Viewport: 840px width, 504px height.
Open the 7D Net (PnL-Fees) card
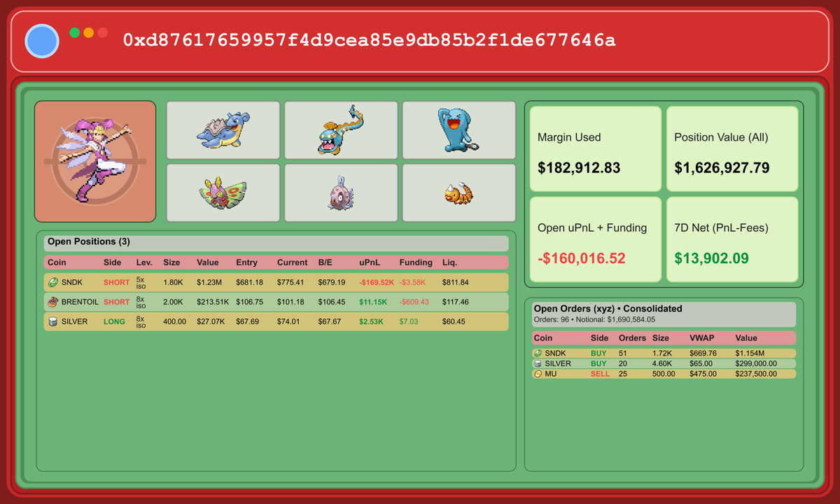pyautogui.click(x=732, y=239)
